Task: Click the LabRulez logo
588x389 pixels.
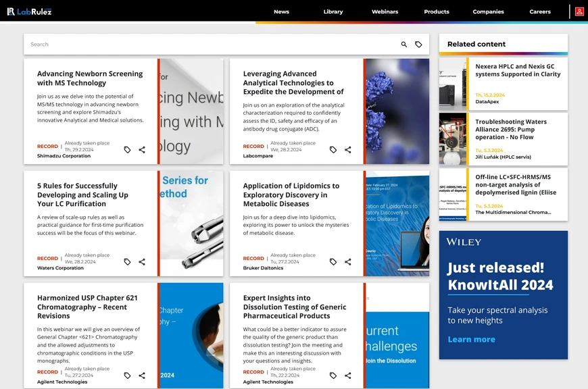Action: click(x=29, y=11)
